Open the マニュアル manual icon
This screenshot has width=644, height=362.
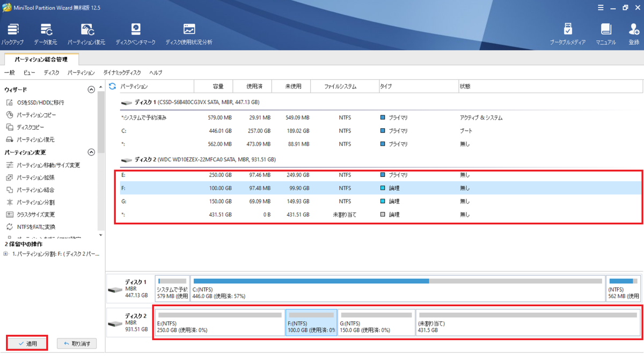(606, 34)
